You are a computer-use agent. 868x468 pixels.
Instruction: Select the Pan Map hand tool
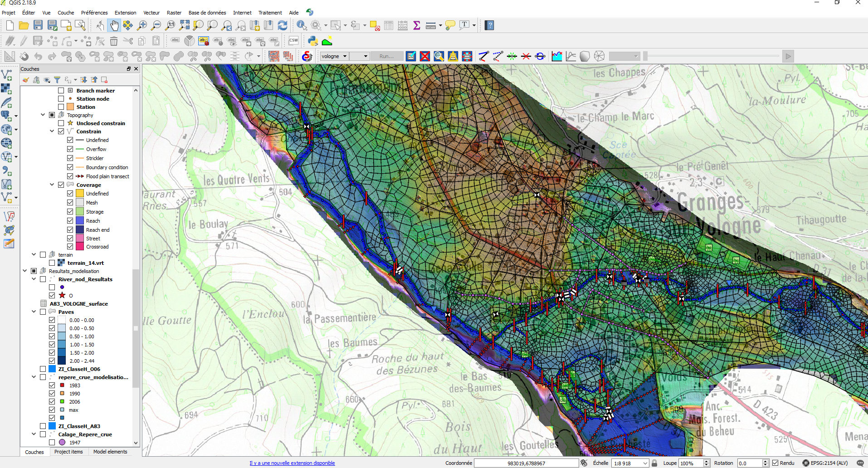(x=114, y=25)
